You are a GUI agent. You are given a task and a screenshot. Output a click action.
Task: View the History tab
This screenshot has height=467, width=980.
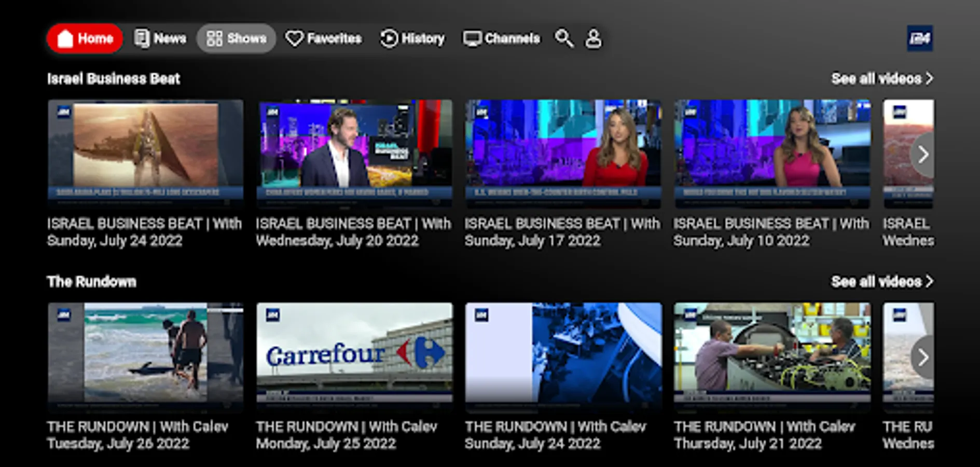point(412,38)
